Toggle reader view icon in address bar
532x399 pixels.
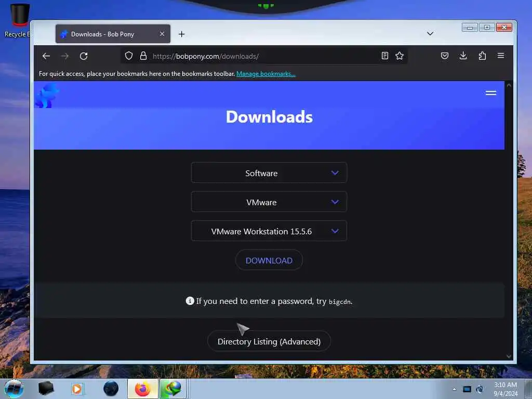click(x=385, y=56)
